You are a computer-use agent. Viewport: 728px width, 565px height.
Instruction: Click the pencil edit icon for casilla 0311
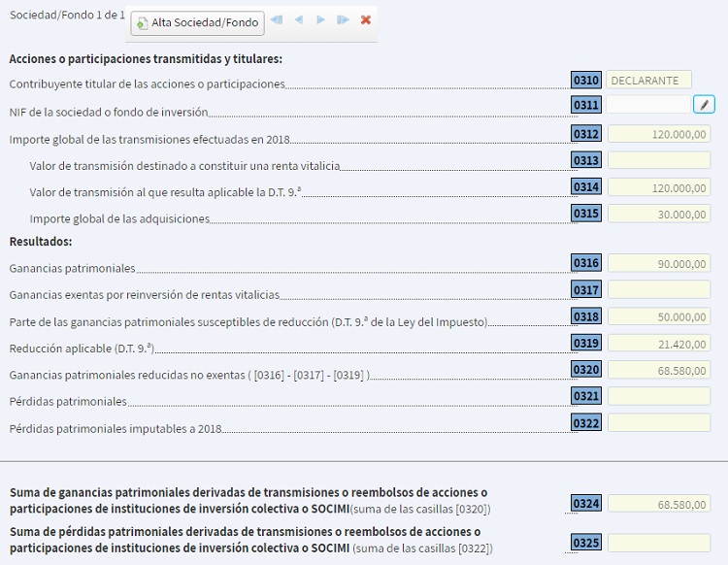(704, 105)
